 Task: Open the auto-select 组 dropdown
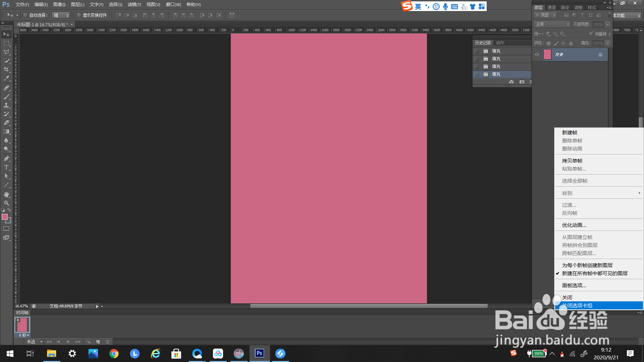click(61, 15)
